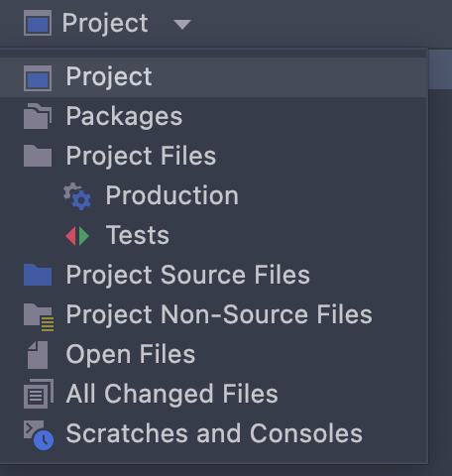
Task: Click the Production gears icon
Action: [77, 196]
